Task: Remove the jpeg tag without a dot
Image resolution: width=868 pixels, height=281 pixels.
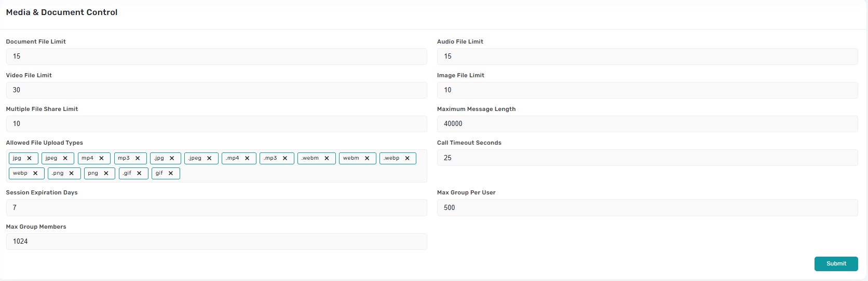Action: 65,158
